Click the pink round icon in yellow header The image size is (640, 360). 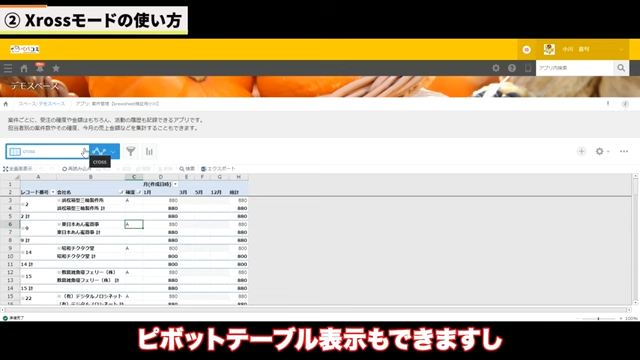point(527,49)
